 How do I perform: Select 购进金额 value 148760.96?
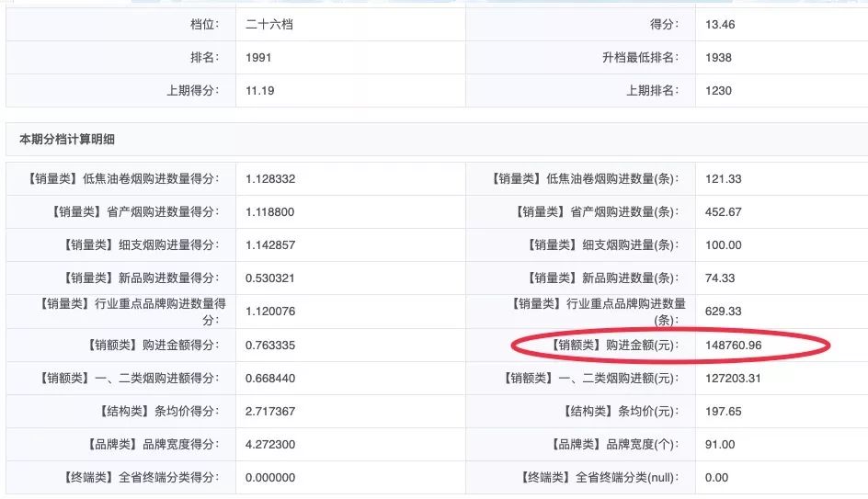point(733,346)
